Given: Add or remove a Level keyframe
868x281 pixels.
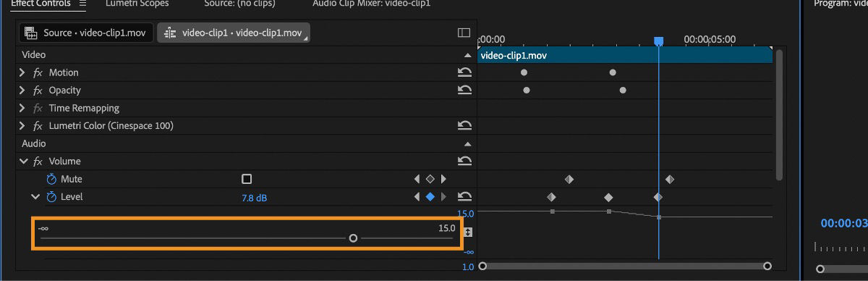Looking at the screenshot, I should click(x=430, y=197).
